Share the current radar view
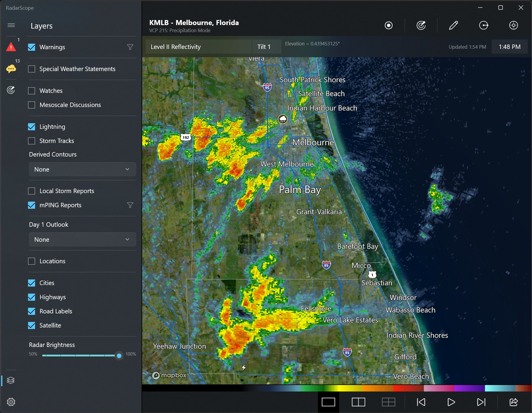 (513, 402)
